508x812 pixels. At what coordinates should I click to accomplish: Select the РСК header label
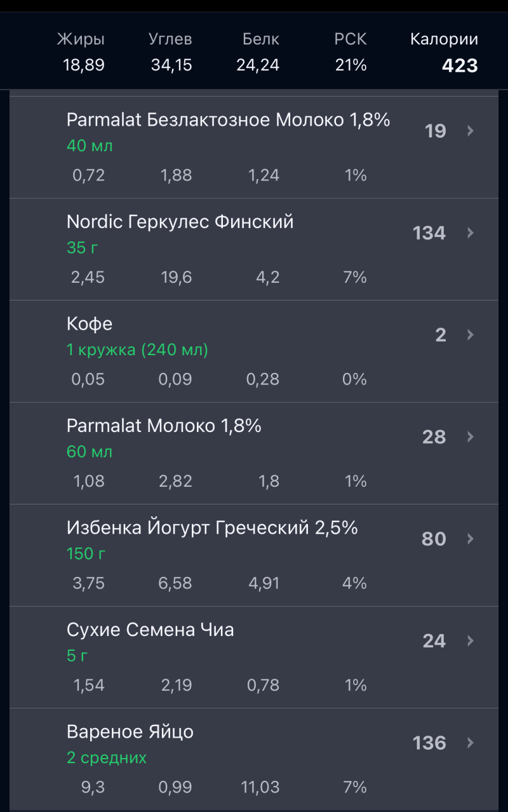[x=351, y=39]
